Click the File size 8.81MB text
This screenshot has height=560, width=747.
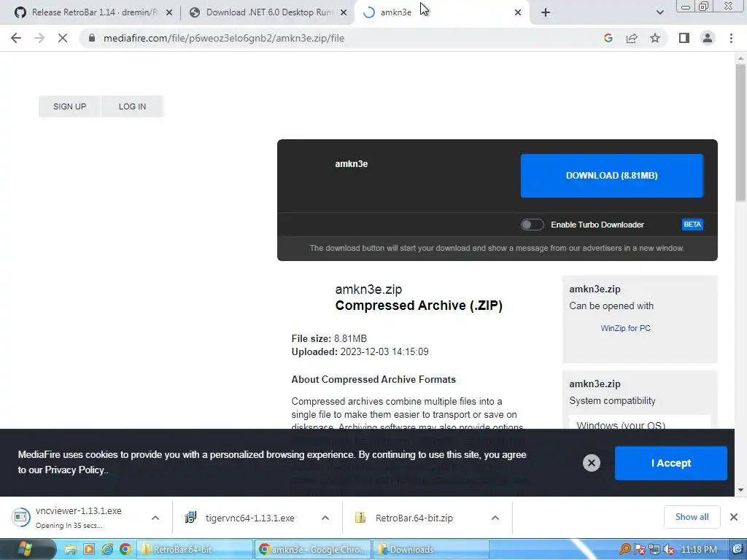(x=329, y=338)
